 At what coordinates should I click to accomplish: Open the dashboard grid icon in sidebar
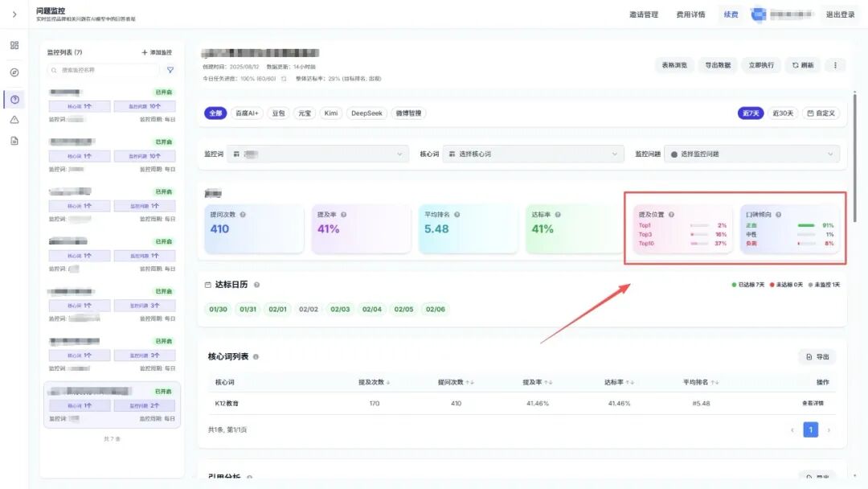tap(14, 45)
